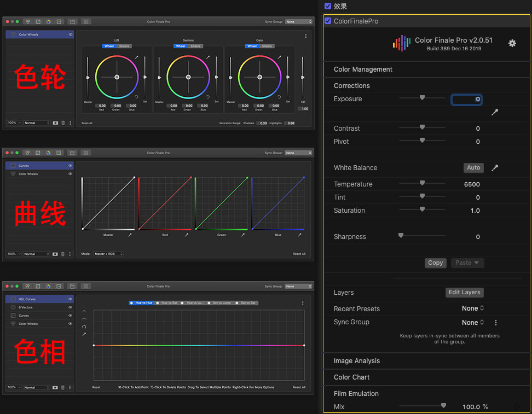Pick Gain color with its eyedropper
Image resolution: width=532 pixels, height=414 pixels.
[x=279, y=57]
